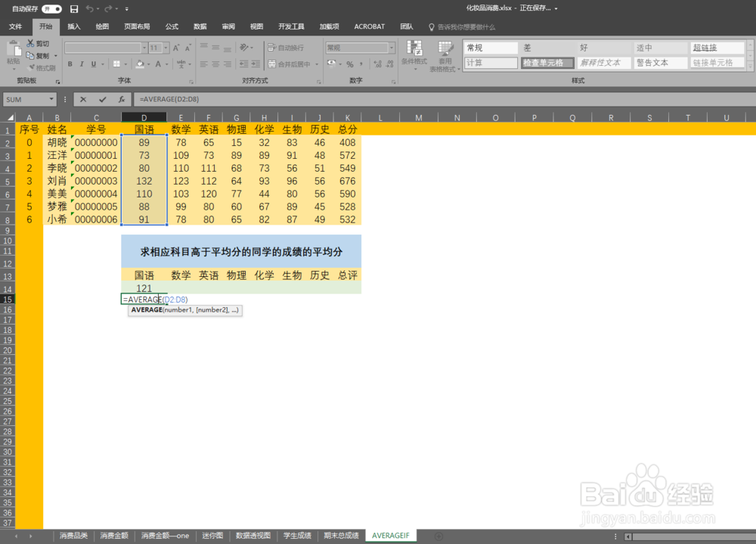The width and height of the screenshot is (756, 544).
Task: Click Merge & Center (合并后居中)
Action: pyautogui.click(x=290, y=64)
